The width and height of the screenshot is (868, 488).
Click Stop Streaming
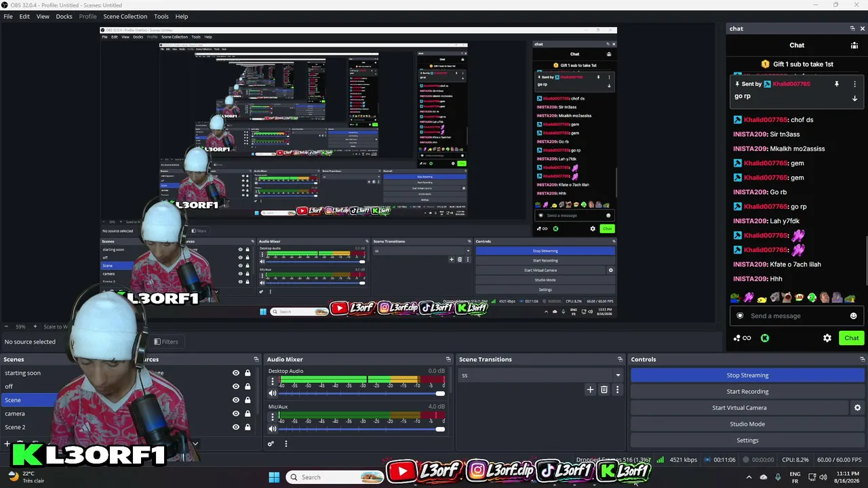747,375
